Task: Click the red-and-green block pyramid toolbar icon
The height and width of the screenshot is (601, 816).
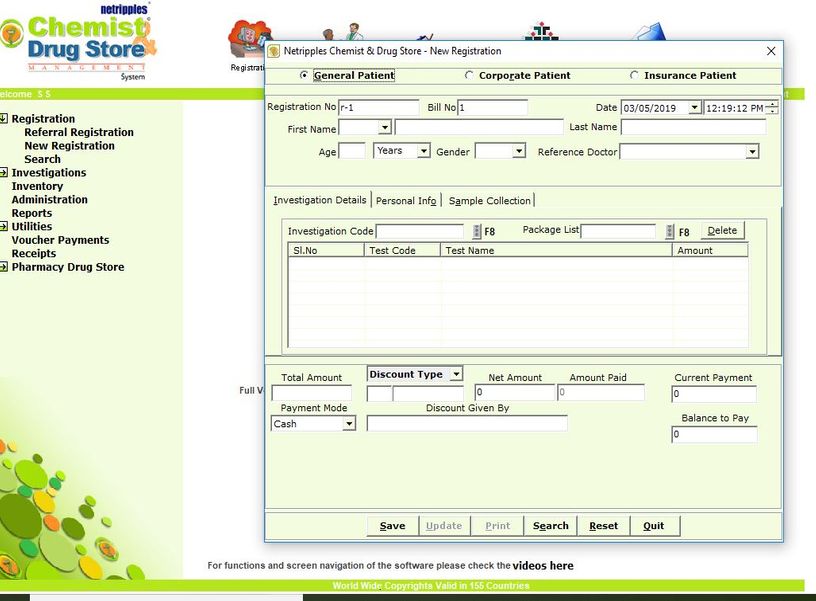Action: [541, 31]
